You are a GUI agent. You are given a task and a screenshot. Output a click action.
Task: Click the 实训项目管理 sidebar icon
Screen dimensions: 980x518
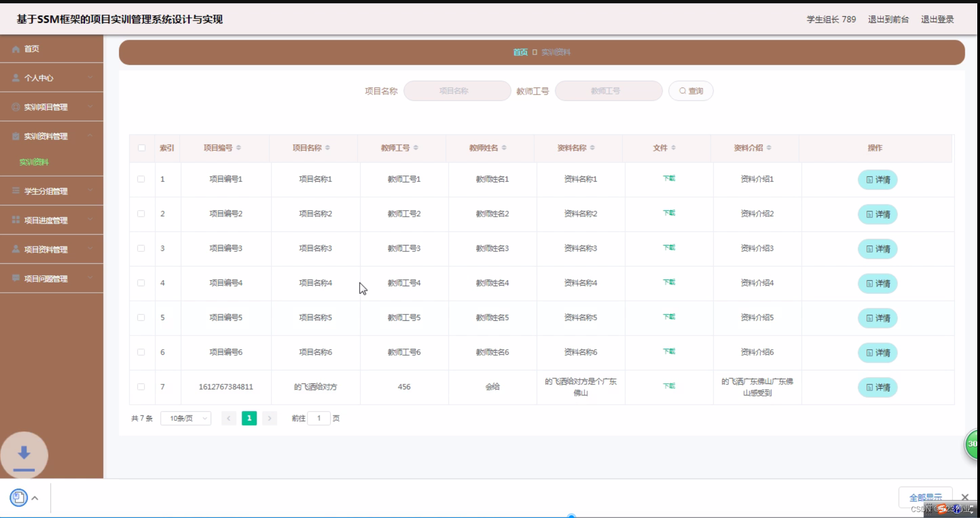click(15, 106)
